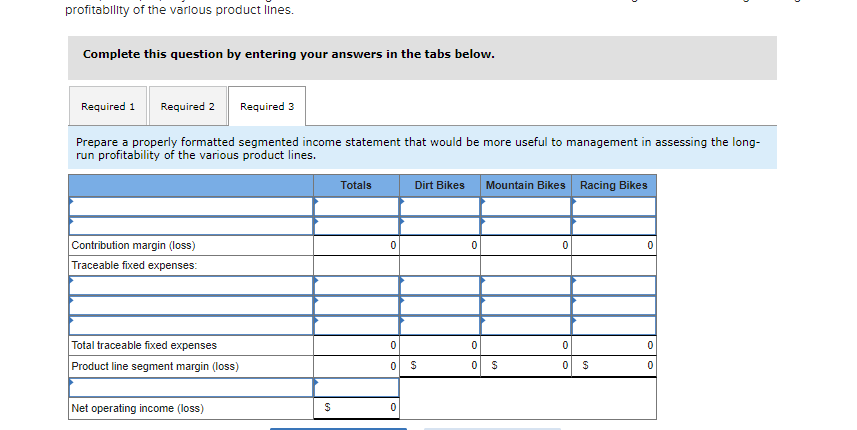Click the Contribution margin (loss) row label
This screenshot has width=857, height=430.
pos(133,245)
